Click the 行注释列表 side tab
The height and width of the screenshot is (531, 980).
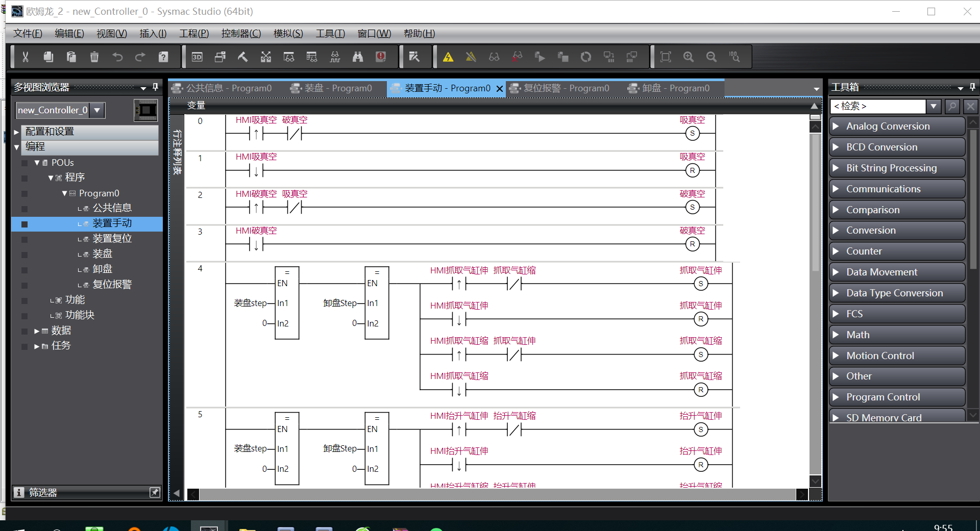click(177, 152)
